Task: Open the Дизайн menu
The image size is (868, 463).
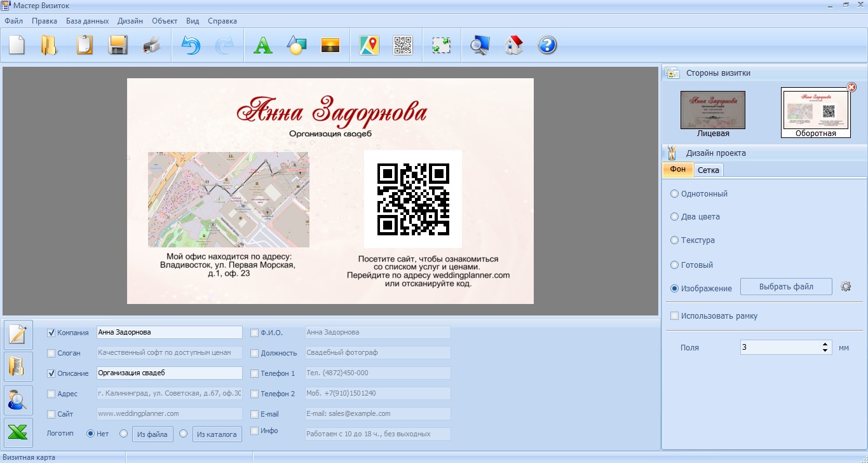Action: [x=130, y=20]
